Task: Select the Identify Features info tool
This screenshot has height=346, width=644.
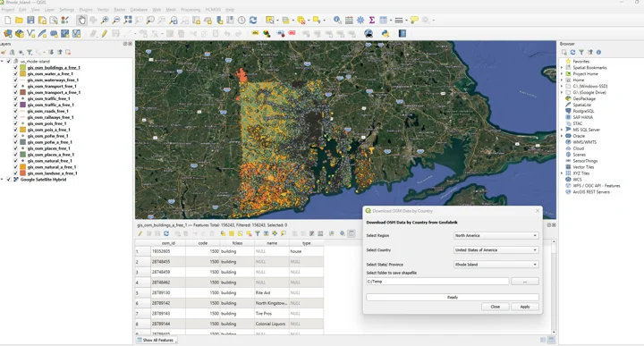Action: point(337,20)
